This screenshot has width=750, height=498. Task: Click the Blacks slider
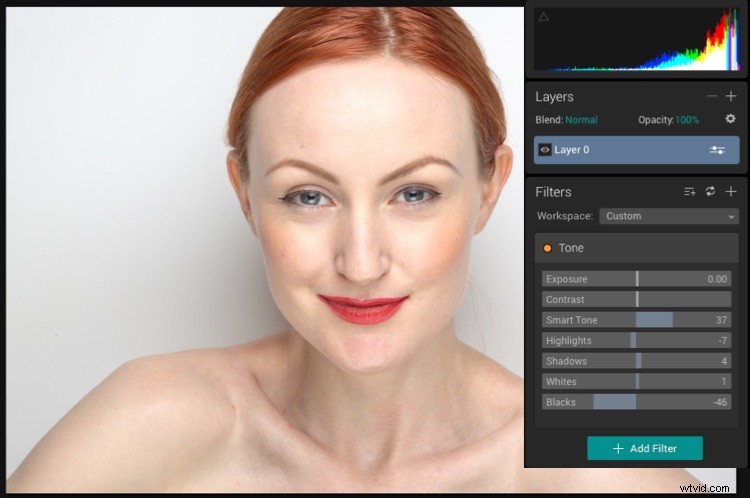tap(637, 402)
